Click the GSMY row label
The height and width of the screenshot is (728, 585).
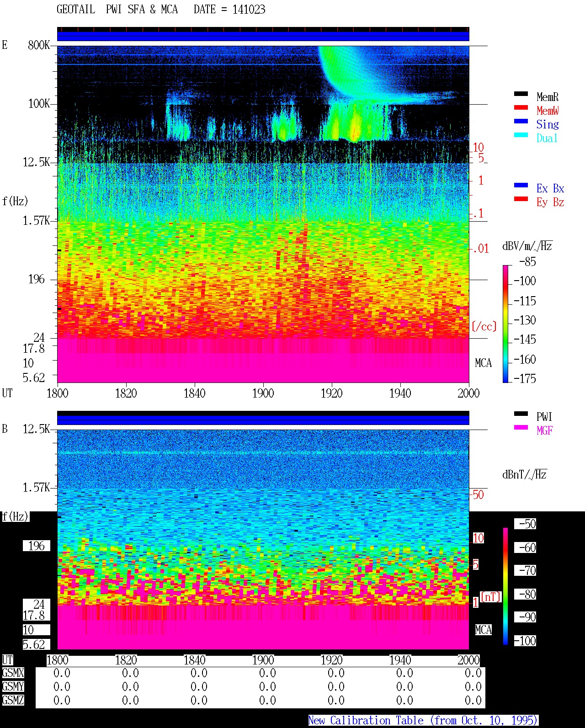click(13, 686)
